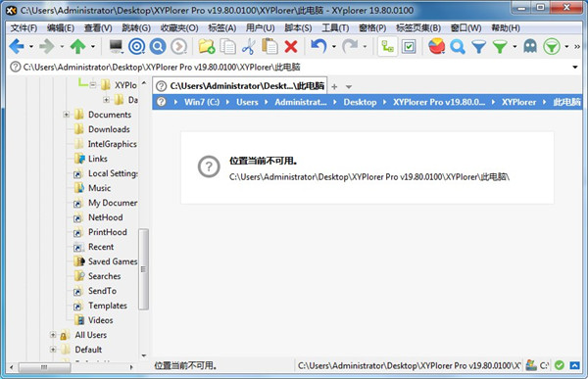Click the Paste clipboard icon
Viewport: 588px width, 379px height.
pos(269,46)
